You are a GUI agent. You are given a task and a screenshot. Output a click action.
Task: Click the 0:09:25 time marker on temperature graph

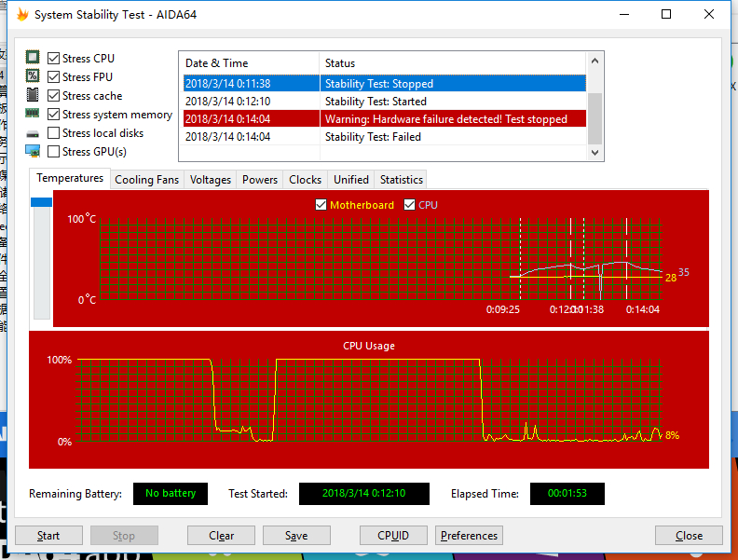click(502, 309)
